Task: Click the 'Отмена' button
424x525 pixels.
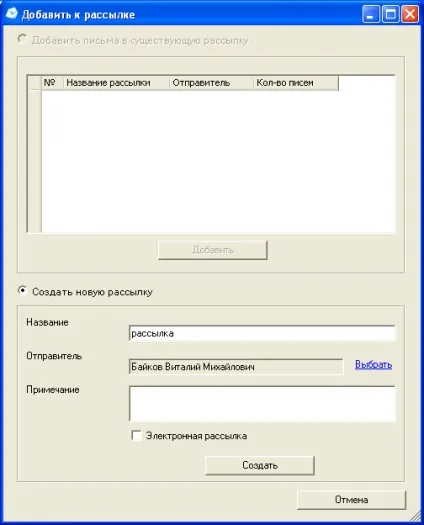Action: point(351,500)
